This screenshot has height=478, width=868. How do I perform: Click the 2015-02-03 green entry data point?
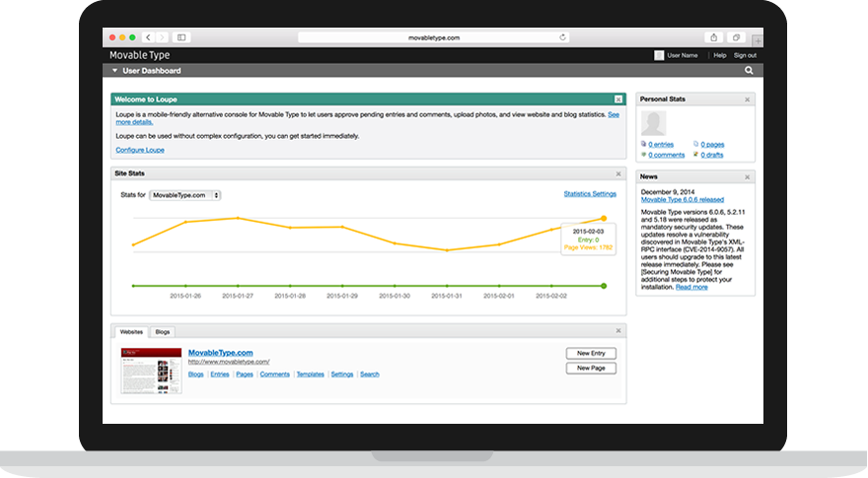pyautogui.click(x=604, y=286)
